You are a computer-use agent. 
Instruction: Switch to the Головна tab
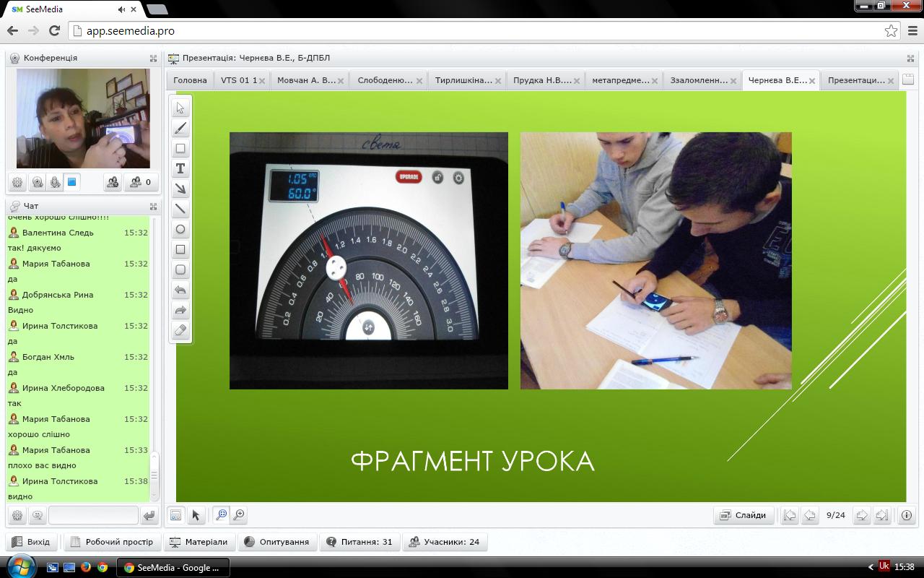[190, 80]
